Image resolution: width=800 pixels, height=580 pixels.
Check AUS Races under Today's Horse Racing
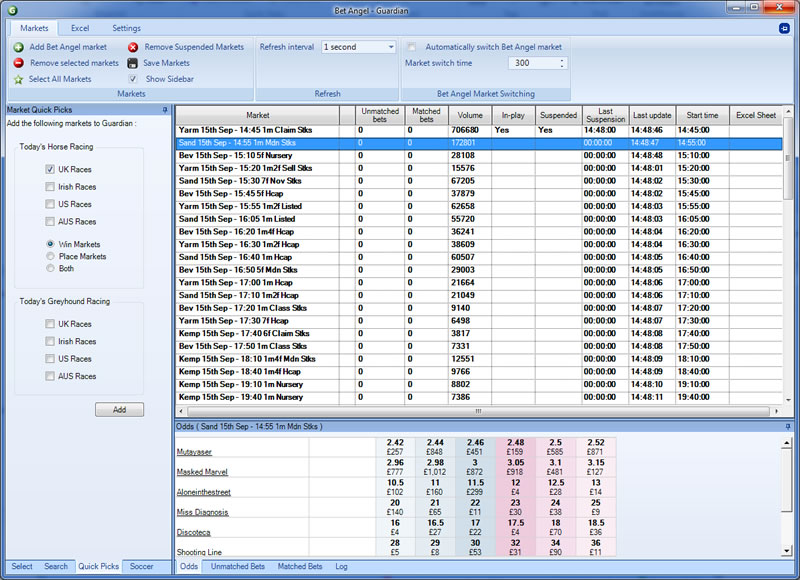click(x=50, y=221)
